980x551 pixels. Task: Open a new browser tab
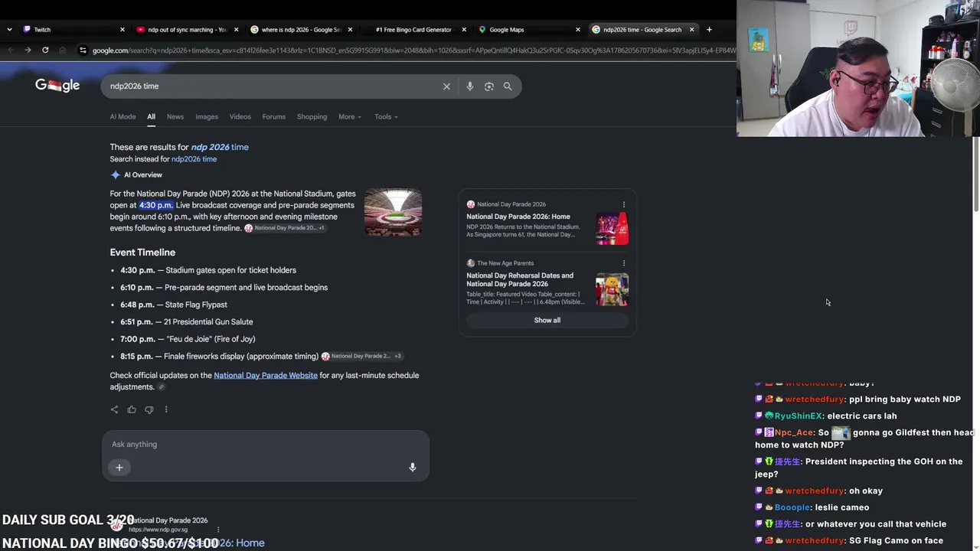tap(709, 30)
